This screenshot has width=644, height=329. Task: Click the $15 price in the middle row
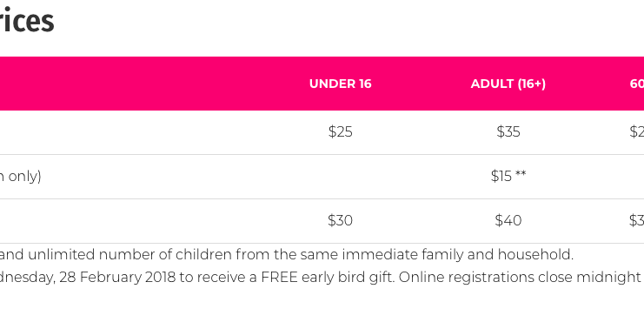[x=501, y=176]
